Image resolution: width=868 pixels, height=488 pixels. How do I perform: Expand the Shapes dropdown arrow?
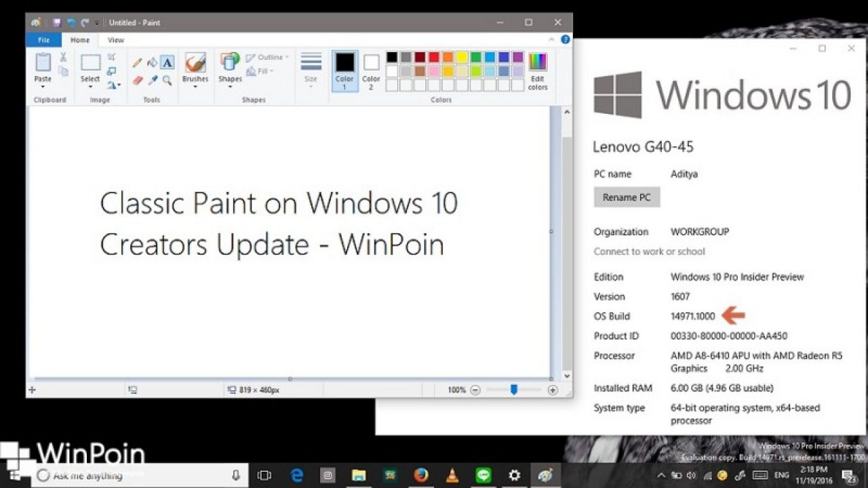tap(230, 86)
